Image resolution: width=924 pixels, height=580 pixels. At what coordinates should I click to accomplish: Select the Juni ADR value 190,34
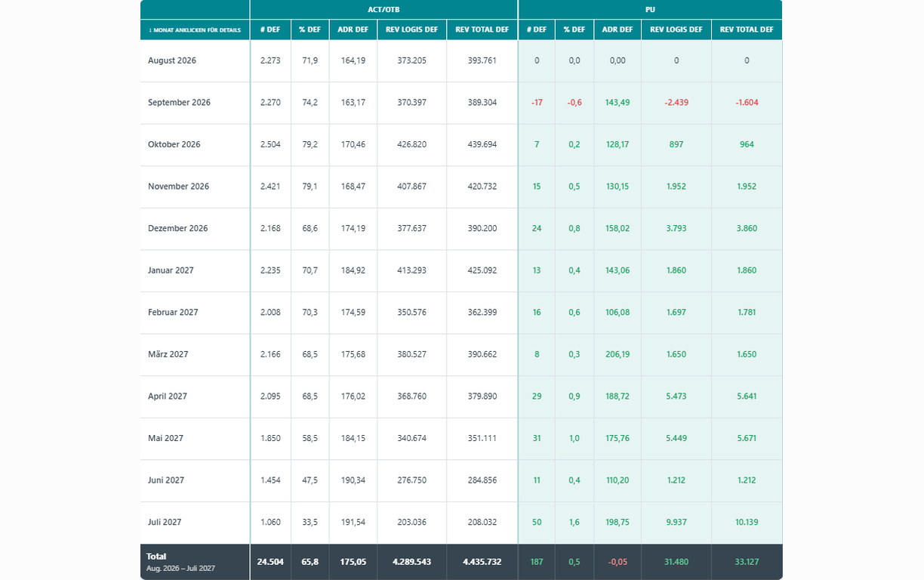point(353,480)
